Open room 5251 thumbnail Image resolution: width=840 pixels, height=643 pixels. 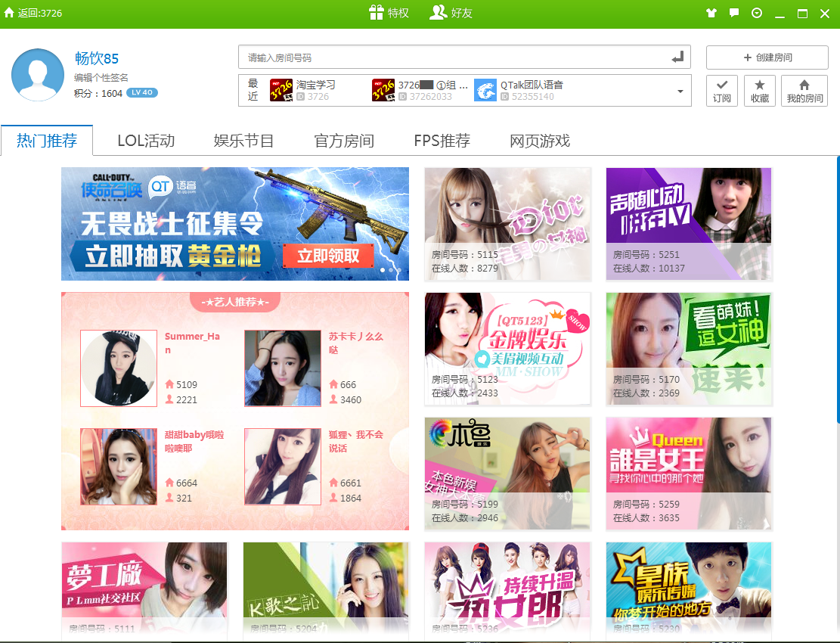(688, 224)
